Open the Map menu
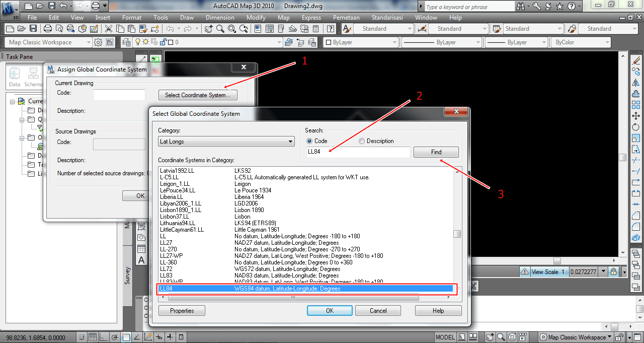The height and width of the screenshot is (343, 644). 284,18
